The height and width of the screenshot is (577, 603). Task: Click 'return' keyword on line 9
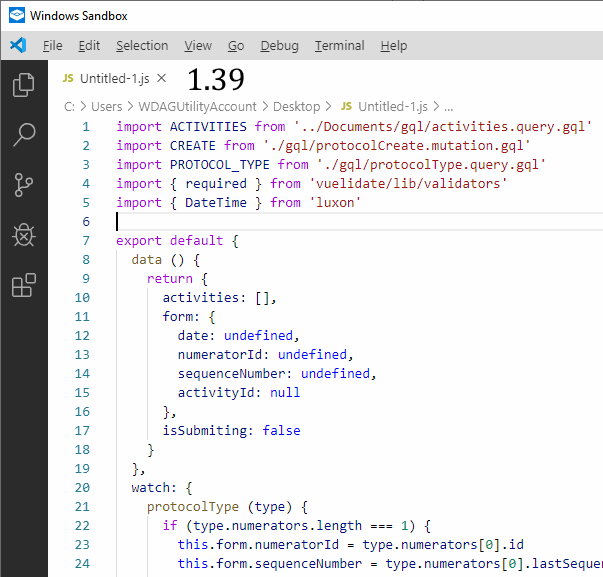170,278
